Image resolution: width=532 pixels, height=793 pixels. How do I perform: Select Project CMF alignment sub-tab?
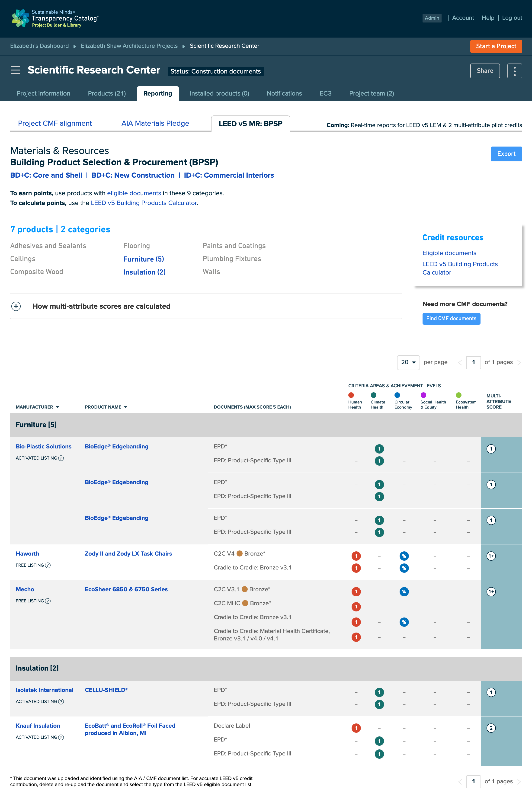point(55,123)
